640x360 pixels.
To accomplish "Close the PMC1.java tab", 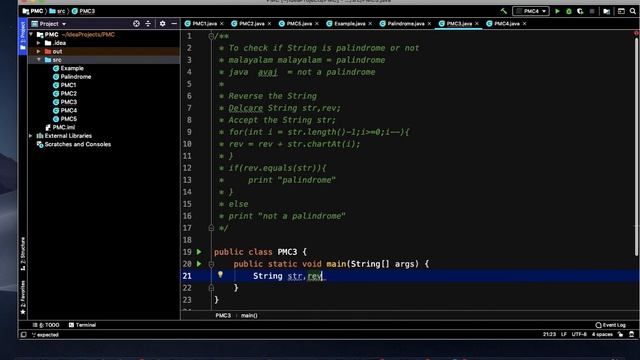I will (x=222, y=24).
